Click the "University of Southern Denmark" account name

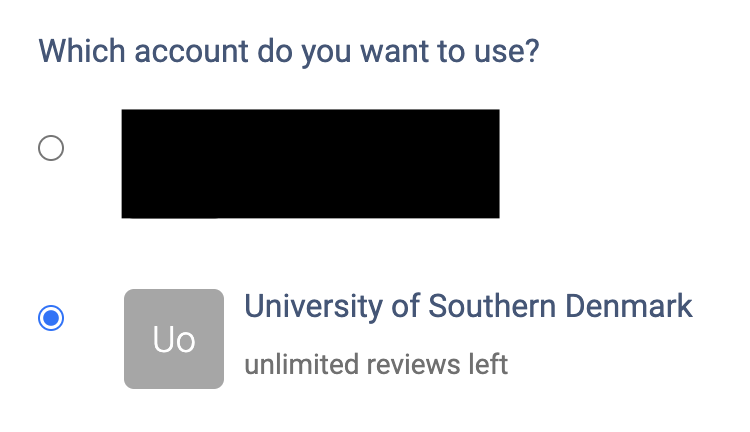point(468,305)
